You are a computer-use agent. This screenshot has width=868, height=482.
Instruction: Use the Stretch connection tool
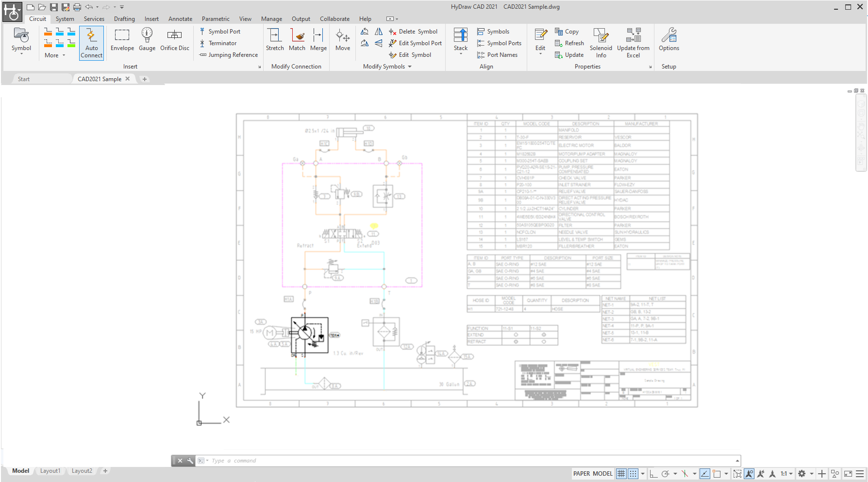[274, 39]
